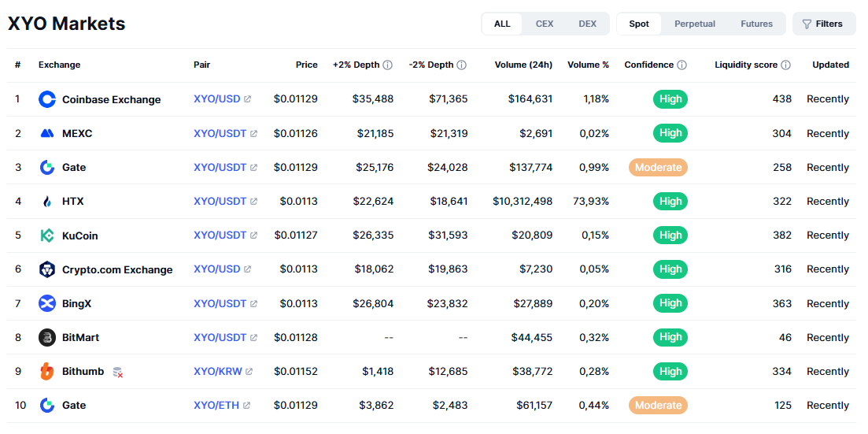Open the Filters button
868x434 pixels.
824,24
